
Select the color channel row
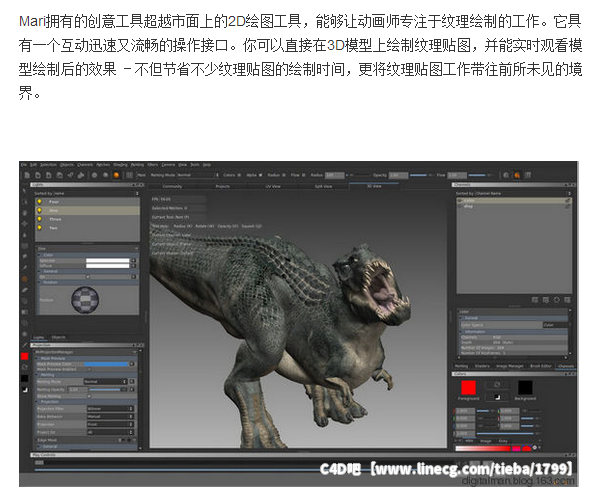pos(514,201)
